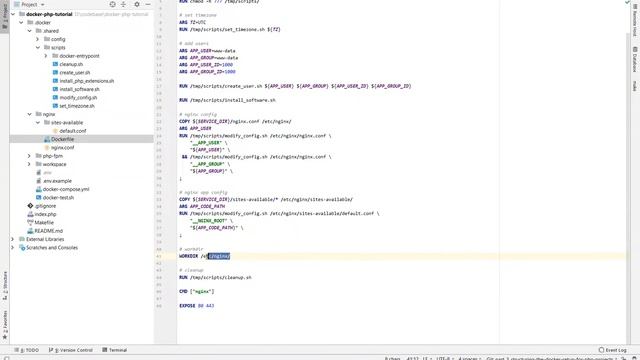Select set_timezone.sh in tree
The height and width of the screenshot is (360, 640).
[77, 106]
